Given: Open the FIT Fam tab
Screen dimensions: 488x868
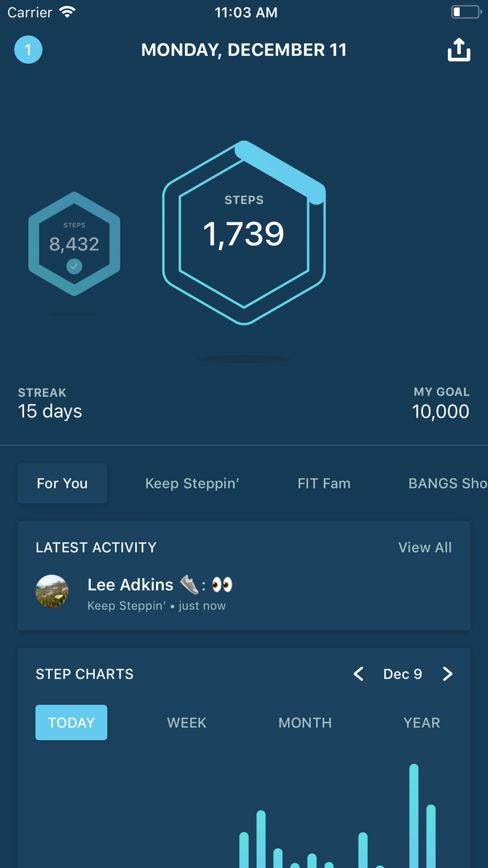Looking at the screenshot, I should 324,483.
